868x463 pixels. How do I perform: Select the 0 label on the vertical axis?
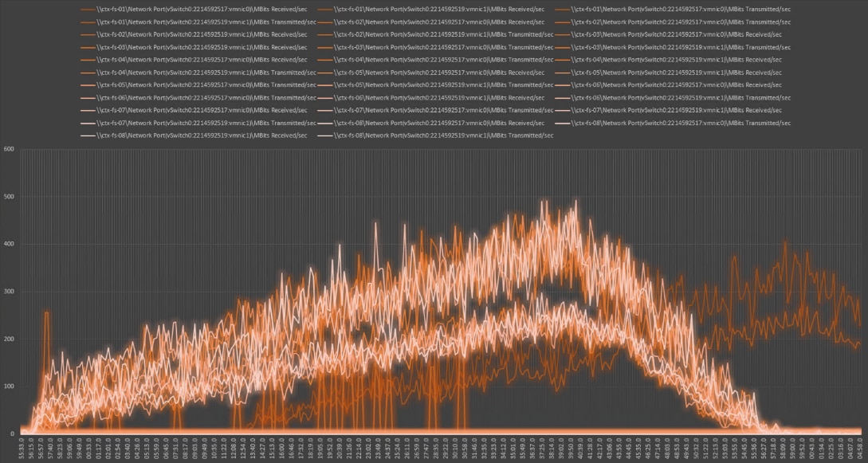click(x=11, y=434)
